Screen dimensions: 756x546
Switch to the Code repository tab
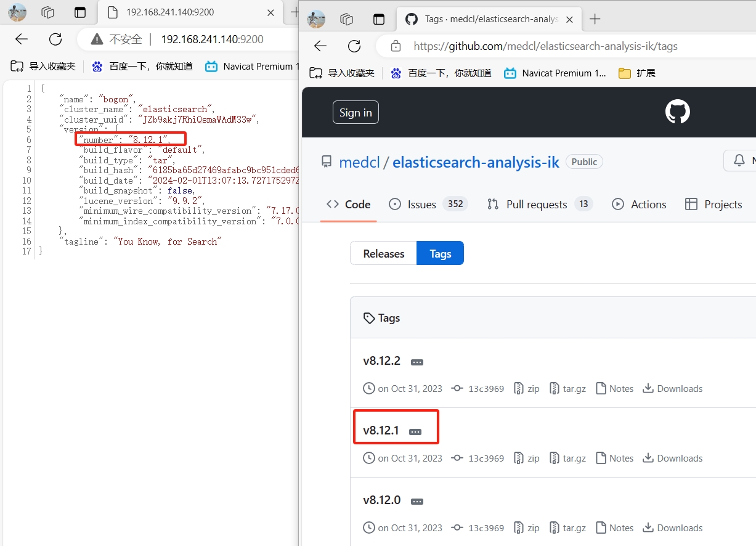point(349,205)
